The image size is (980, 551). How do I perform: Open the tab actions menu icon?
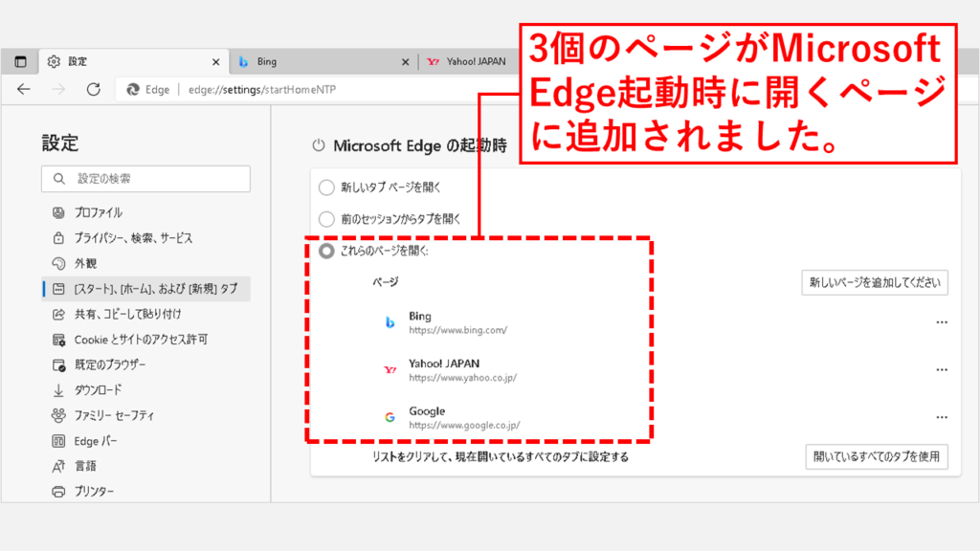pos(20,61)
